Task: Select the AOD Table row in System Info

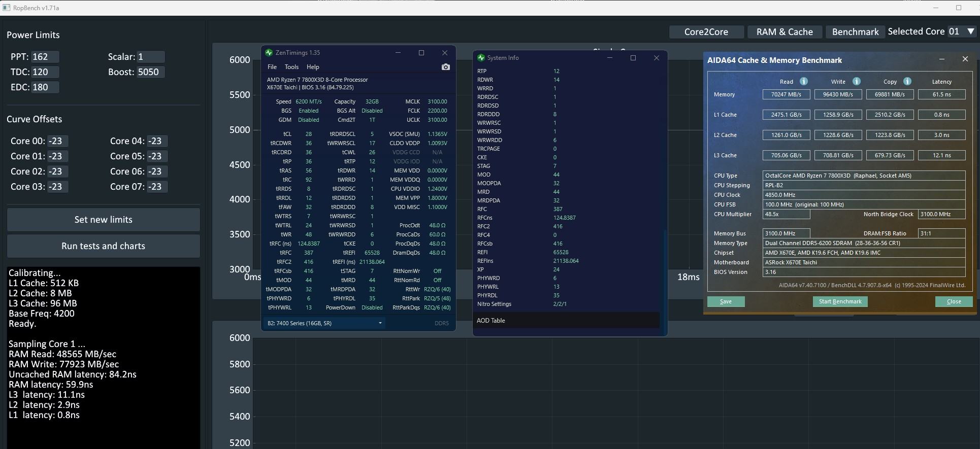Action: click(x=566, y=320)
